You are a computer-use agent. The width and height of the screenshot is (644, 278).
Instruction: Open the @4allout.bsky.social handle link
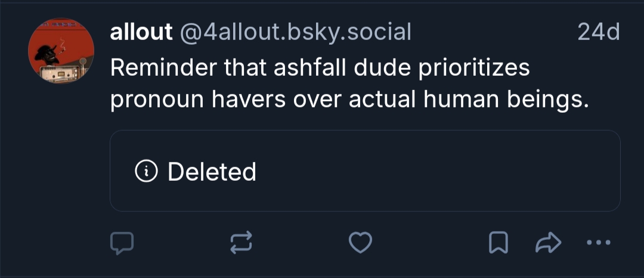[295, 32]
